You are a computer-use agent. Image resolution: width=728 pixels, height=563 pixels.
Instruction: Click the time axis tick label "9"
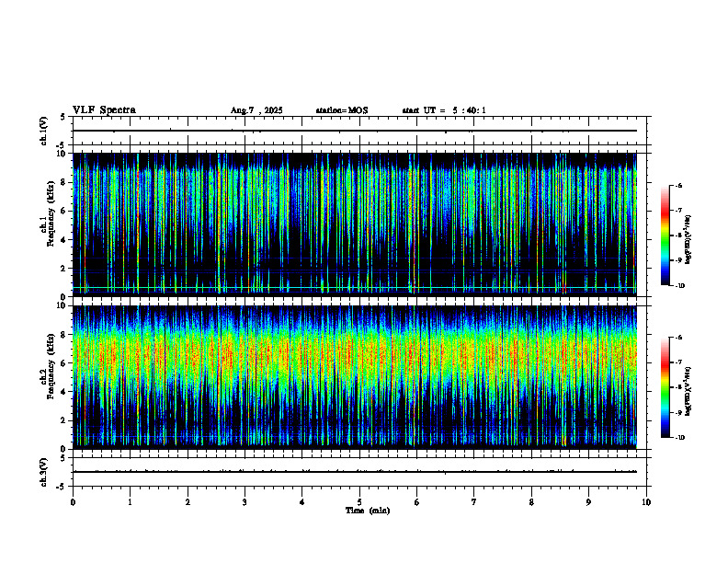coord(588,502)
